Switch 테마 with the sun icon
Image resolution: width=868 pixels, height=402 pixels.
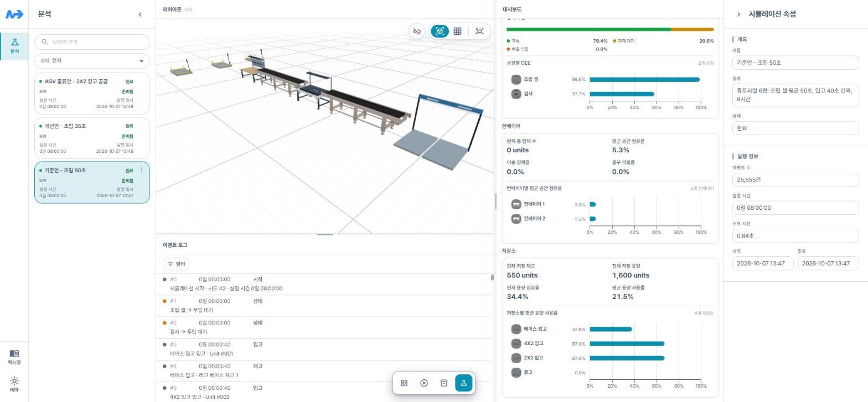pos(14,384)
